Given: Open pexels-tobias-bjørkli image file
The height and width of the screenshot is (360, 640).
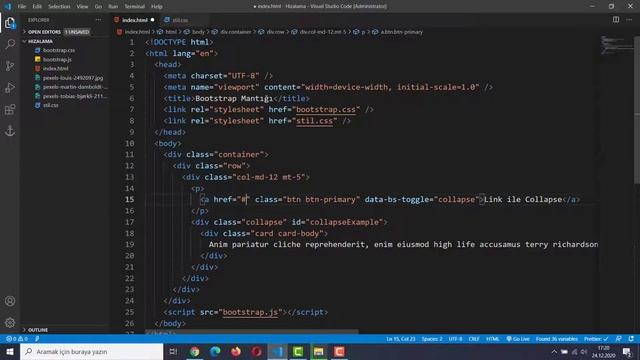Looking at the screenshot, I should click(75, 96).
